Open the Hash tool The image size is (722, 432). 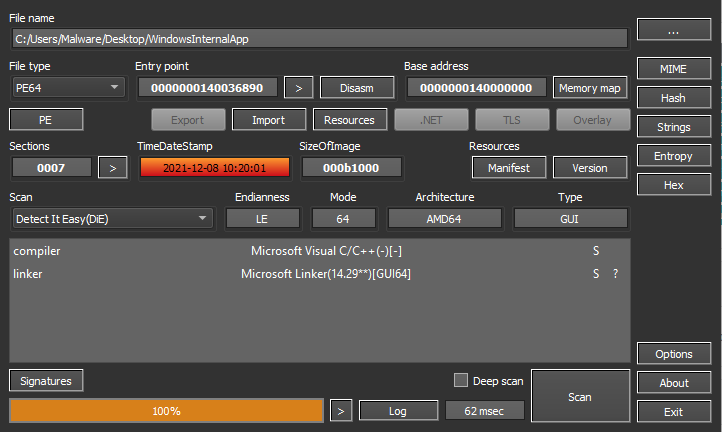[x=674, y=98]
